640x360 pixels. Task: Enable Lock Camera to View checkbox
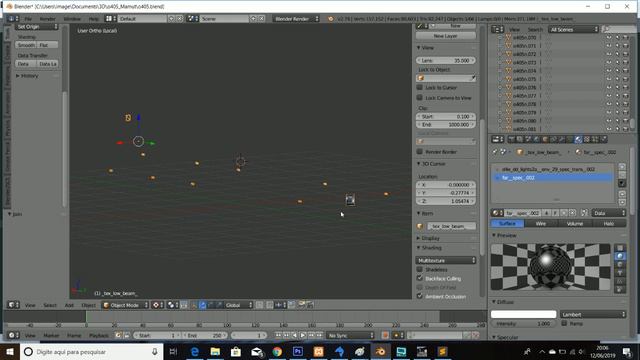coord(420,98)
